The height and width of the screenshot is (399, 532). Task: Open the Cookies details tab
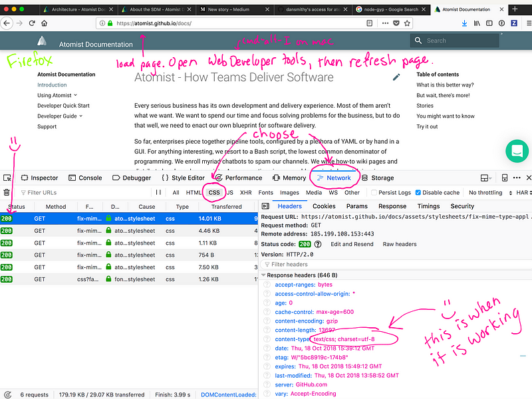[x=324, y=206]
